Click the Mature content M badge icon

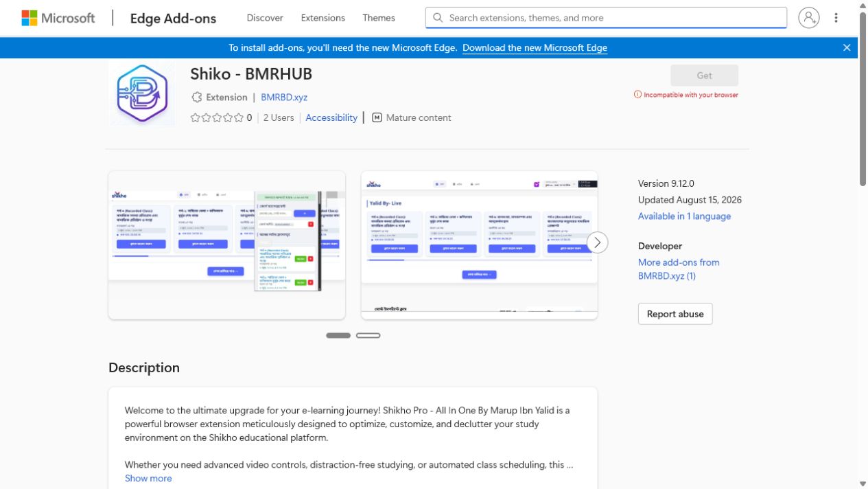(377, 117)
